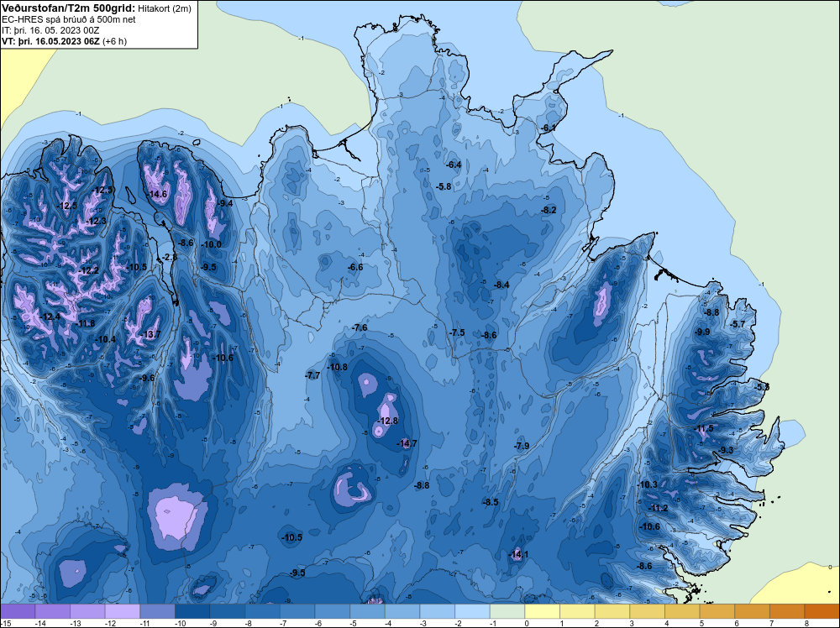Click the -6.1 peninsula value

click(x=548, y=128)
